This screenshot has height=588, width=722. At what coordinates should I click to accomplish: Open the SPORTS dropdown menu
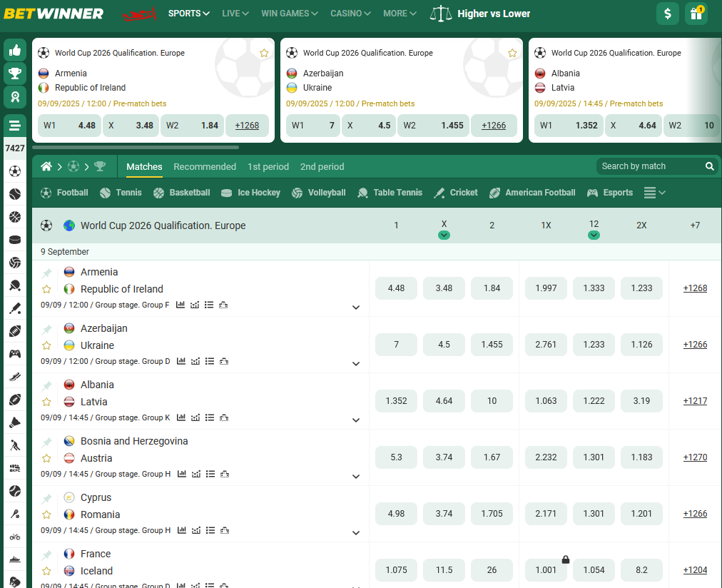pos(189,14)
